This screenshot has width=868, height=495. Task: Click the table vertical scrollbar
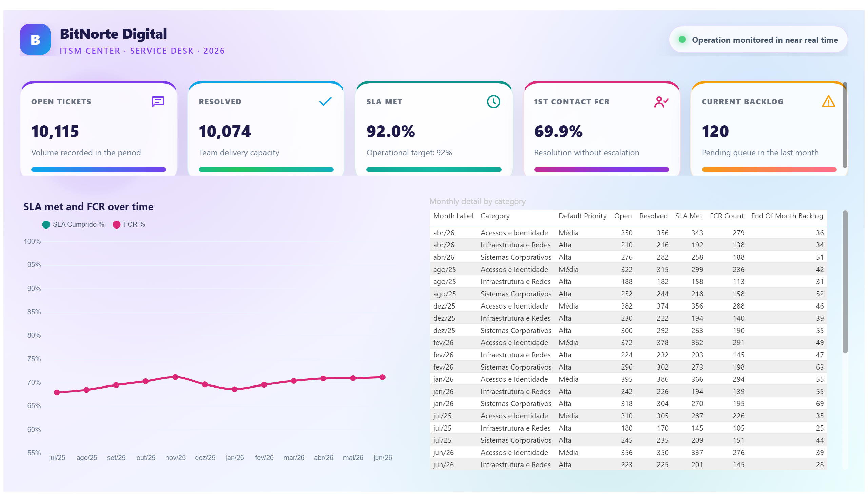(x=845, y=281)
